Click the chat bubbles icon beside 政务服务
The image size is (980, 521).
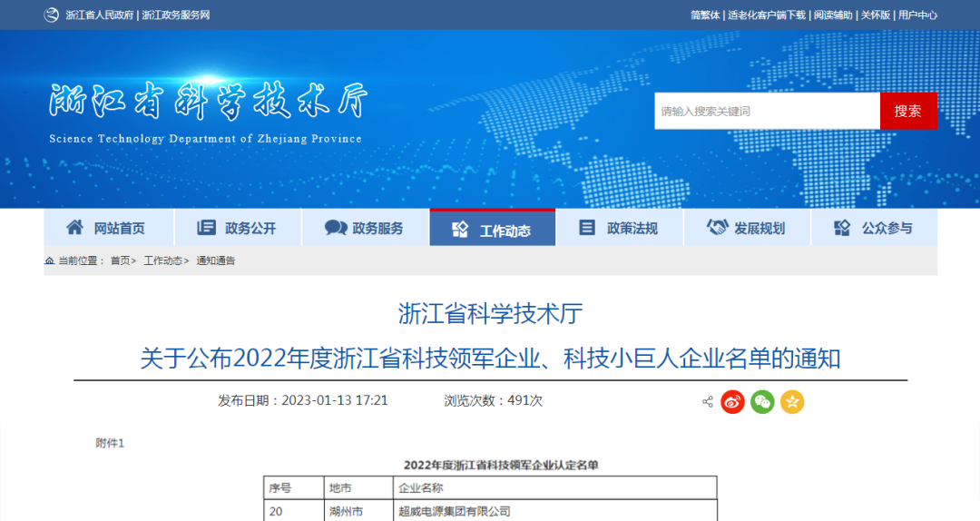tap(336, 228)
